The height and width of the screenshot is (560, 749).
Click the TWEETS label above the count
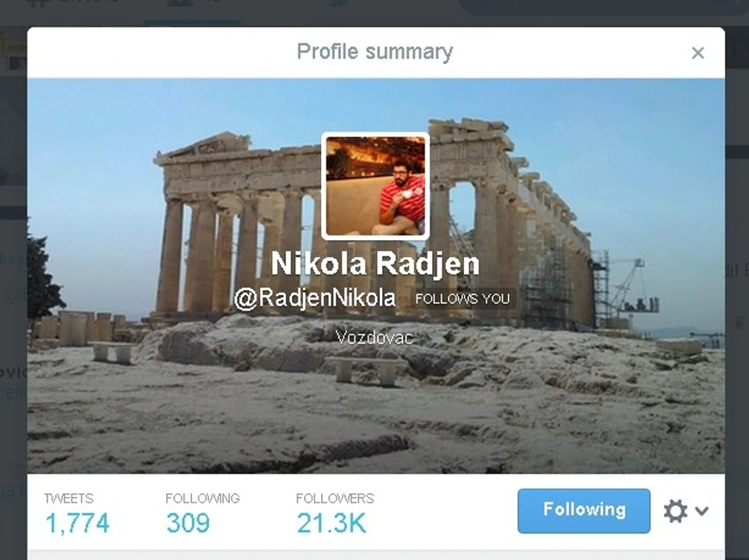(69, 498)
